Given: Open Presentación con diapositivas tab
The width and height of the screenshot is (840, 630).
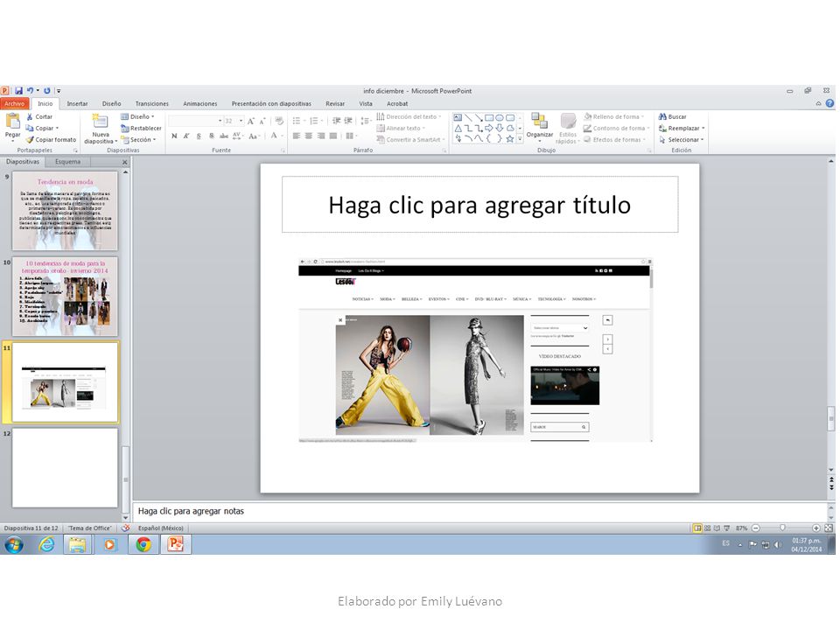Looking at the screenshot, I should coord(271,104).
